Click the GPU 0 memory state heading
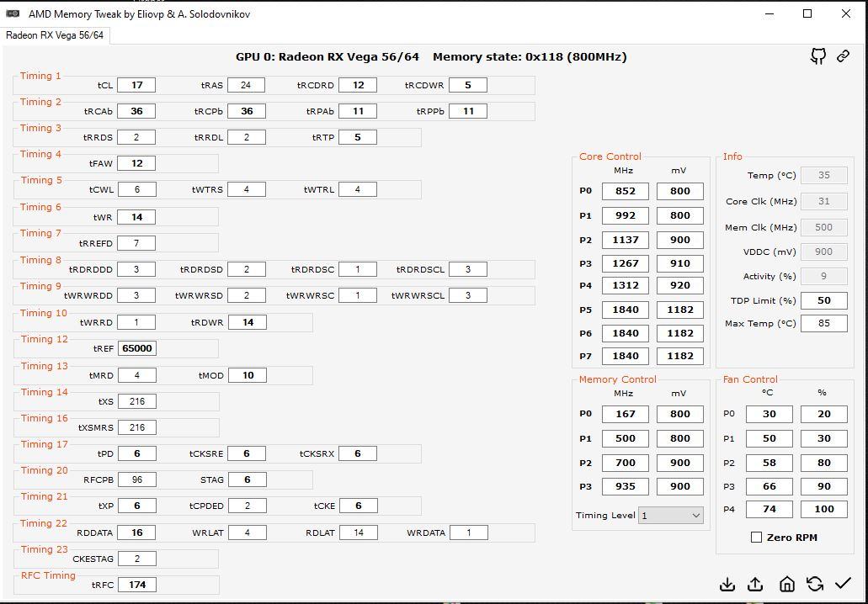Image resolution: width=868 pixels, height=604 pixels. tap(431, 57)
